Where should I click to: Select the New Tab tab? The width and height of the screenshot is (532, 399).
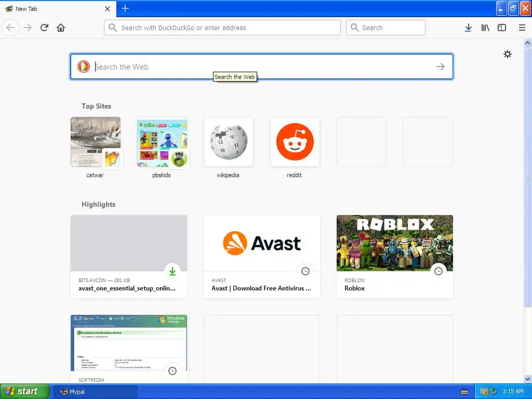pos(58,8)
